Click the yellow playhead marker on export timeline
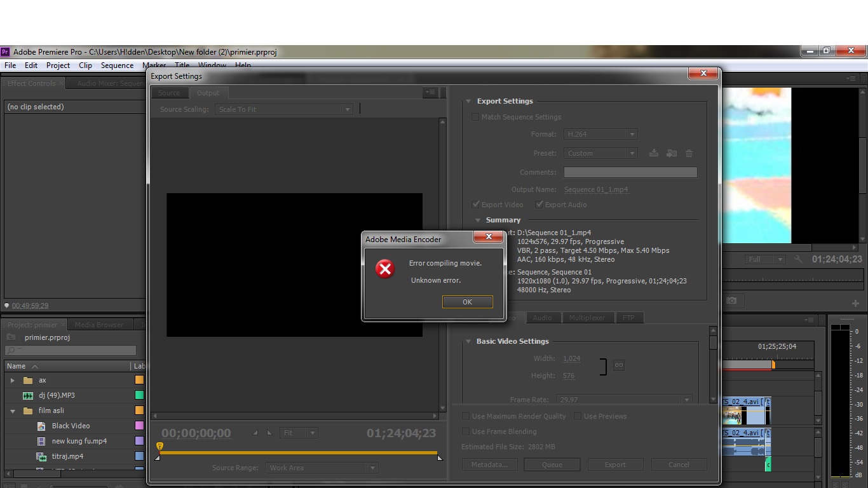This screenshot has height=488, width=868. pyautogui.click(x=159, y=447)
